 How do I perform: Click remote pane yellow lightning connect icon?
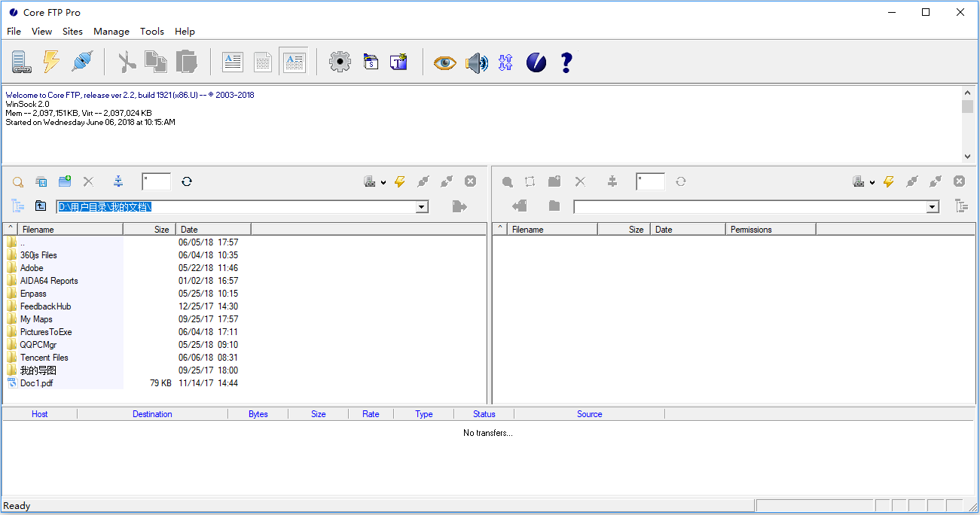(889, 181)
